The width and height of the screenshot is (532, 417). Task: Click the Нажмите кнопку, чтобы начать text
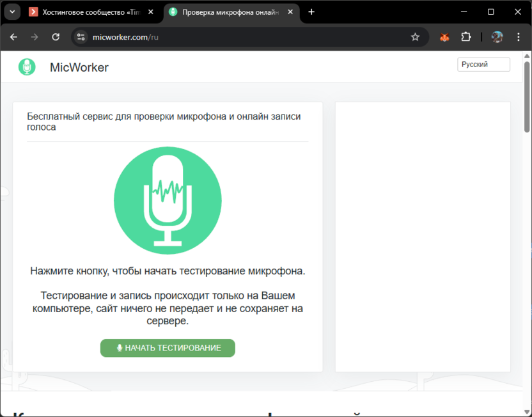168,271
